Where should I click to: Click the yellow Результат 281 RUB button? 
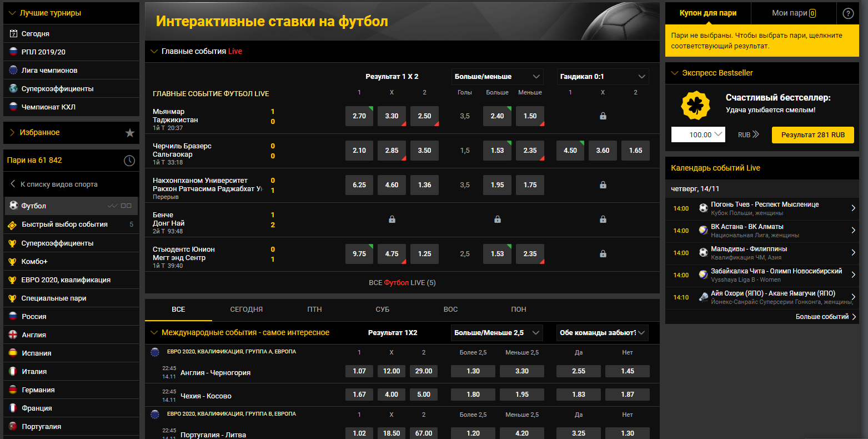[x=812, y=134]
